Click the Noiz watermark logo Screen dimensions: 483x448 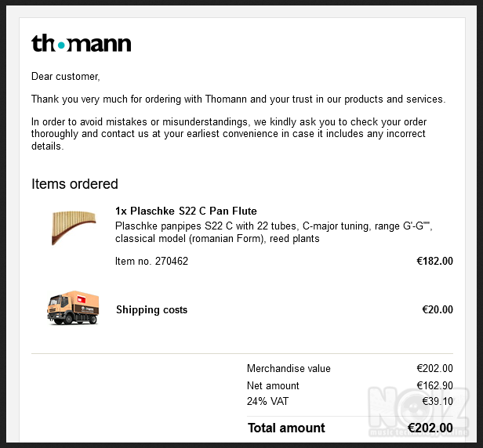pyautogui.click(x=419, y=412)
